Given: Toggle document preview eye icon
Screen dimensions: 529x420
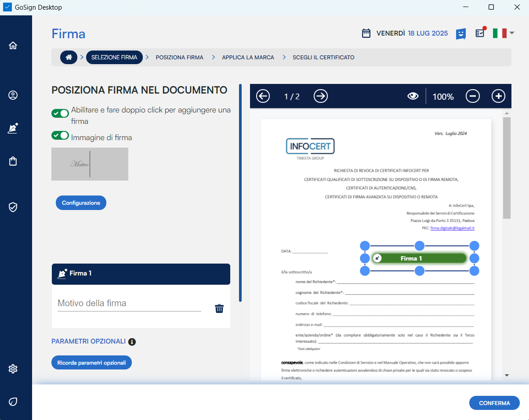Looking at the screenshot, I should pyautogui.click(x=413, y=96).
